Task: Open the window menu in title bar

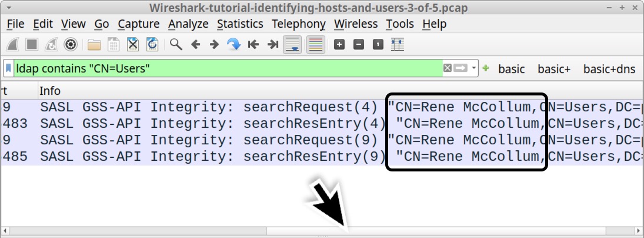Action: (9, 8)
